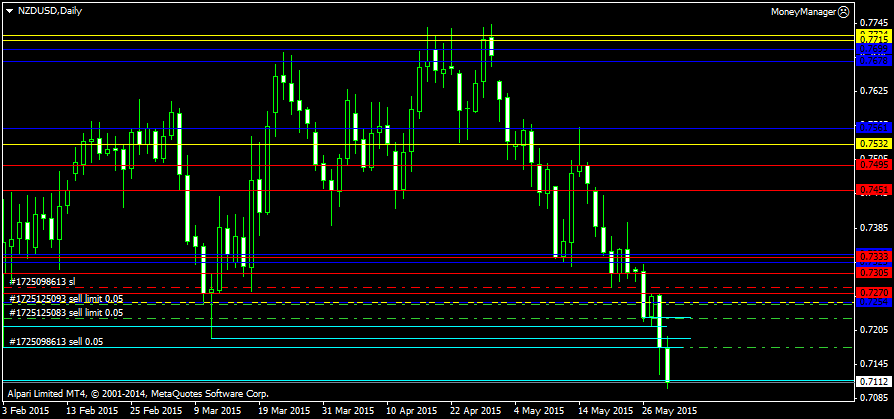Click the Alpari Limited MT4 copyright text

pyautogui.click(x=137, y=393)
